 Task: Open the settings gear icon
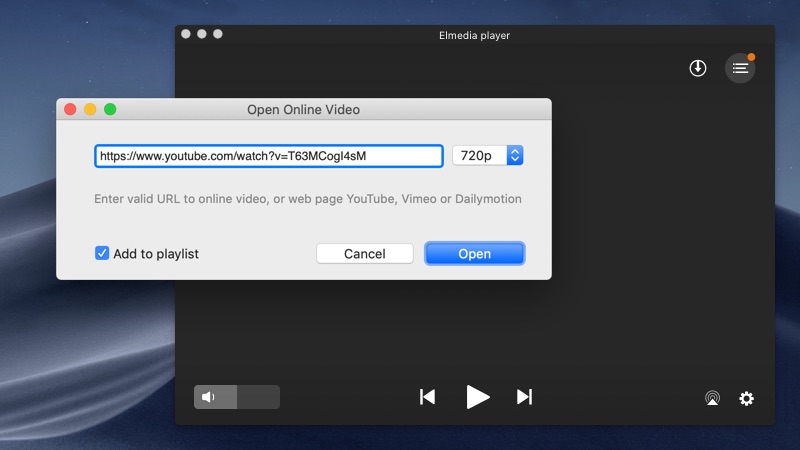point(746,398)
